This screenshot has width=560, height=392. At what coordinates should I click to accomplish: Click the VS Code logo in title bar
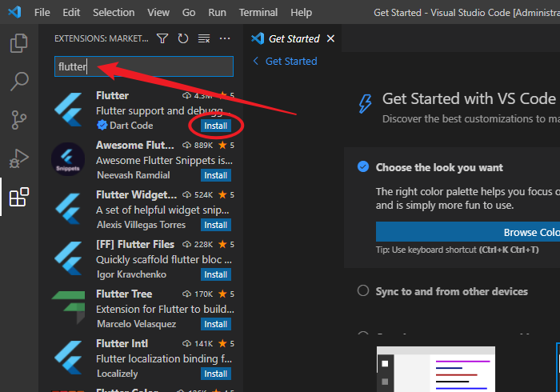pyautogui.click(x=14, y=13)
